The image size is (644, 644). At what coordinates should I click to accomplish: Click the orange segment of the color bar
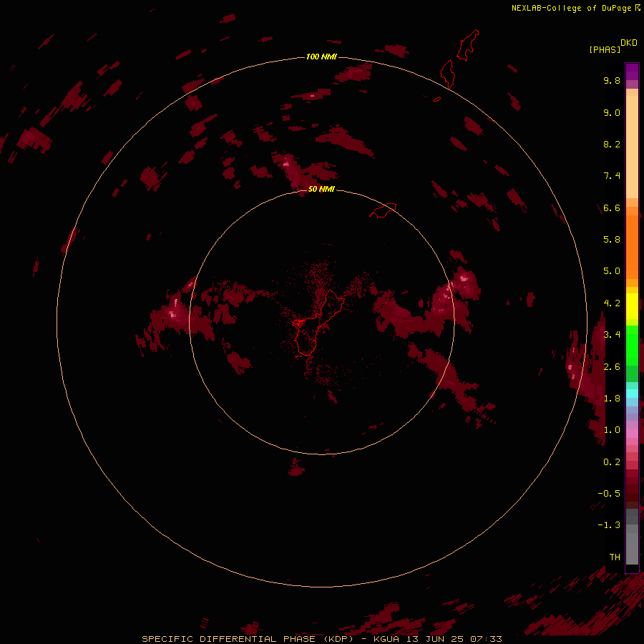(632, 247)
